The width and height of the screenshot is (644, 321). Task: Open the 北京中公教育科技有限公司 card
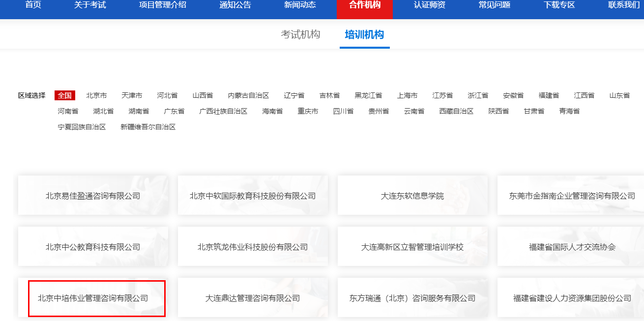click(93, 246)
